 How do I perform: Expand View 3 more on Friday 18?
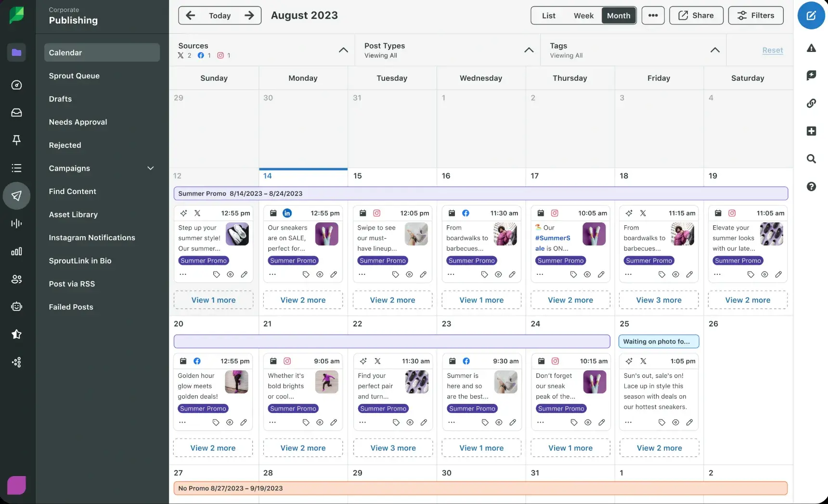pyautogui.click(x=659, y=300)
